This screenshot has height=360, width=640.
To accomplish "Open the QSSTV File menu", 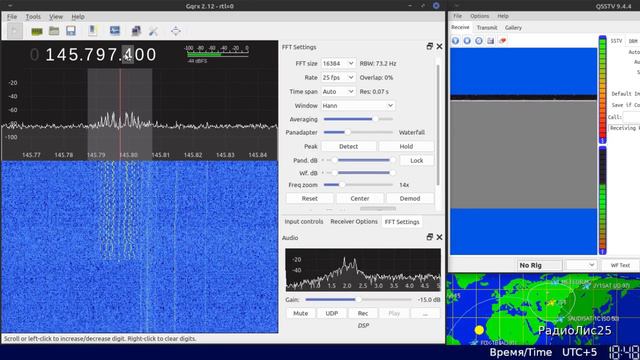I will (458, 16).
